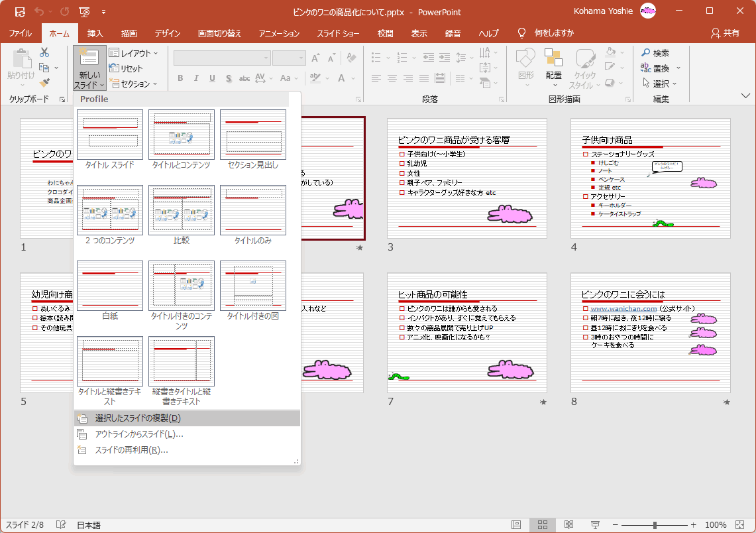Select slide 4 子供向け商品 thumbnail
The height and width of the screenshot is (533, 756).
tap(651, 178)
